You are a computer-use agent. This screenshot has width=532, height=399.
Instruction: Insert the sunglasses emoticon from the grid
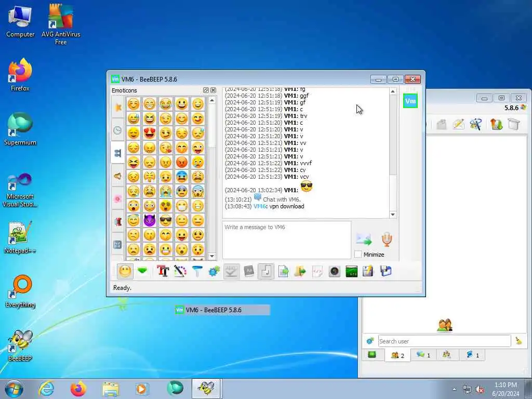166,220
